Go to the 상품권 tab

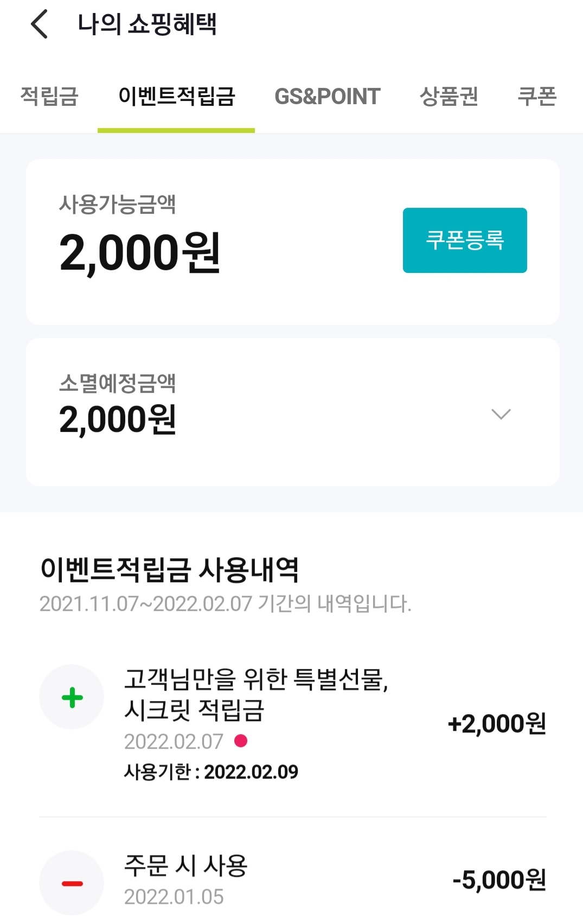(449, 97)
